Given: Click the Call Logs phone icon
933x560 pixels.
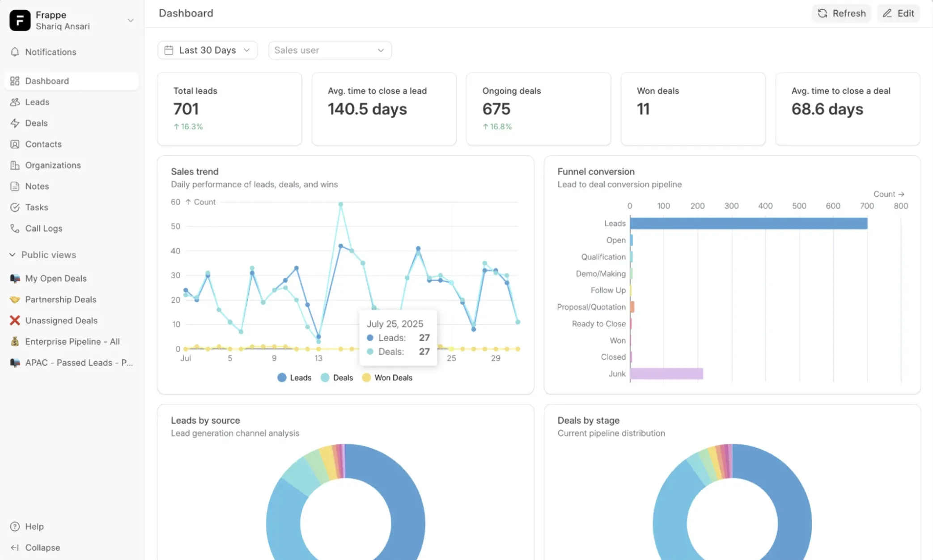Looking at the screenshot, I should tap(15, 228).
